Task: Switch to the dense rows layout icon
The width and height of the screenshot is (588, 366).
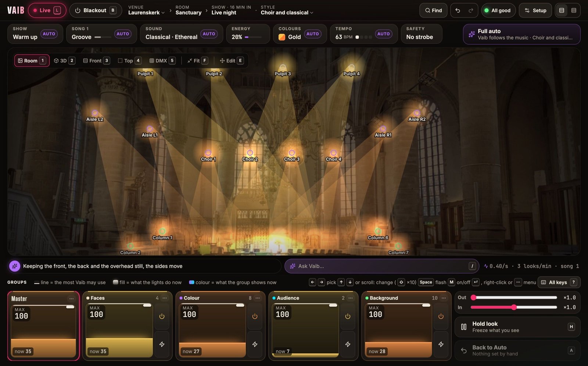Action: (574, 11)
